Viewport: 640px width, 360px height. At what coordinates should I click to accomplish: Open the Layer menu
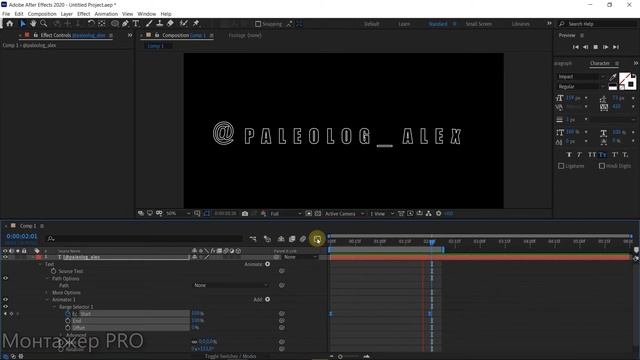click(x=67, y=14)
